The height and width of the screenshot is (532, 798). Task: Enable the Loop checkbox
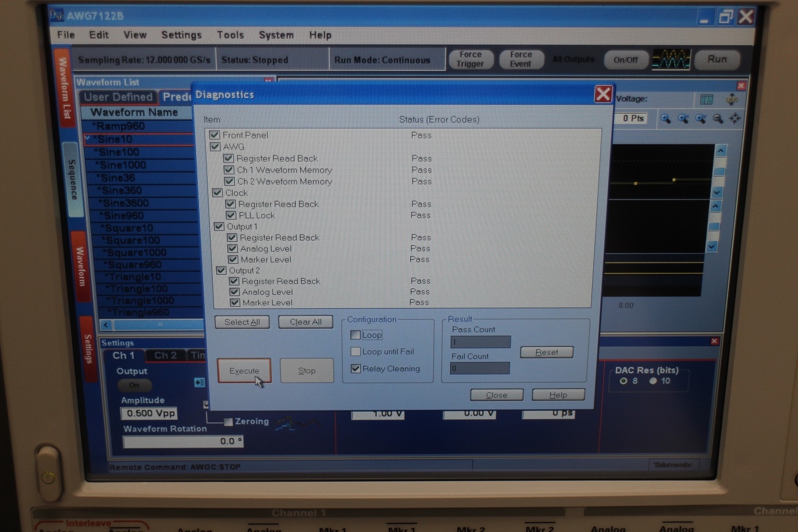[x=355, y=335]
